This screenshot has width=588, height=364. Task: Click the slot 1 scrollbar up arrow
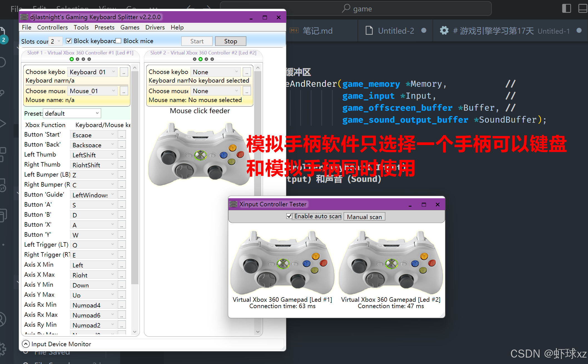(x=135, y=68)
